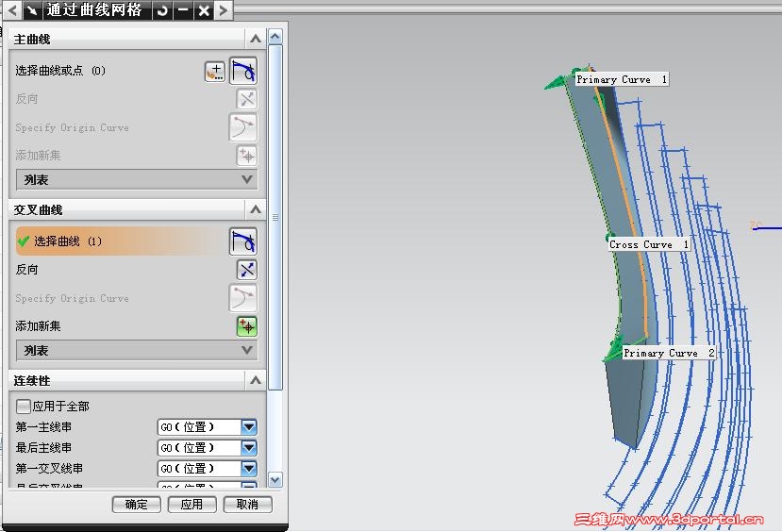Click add new set icon in 主曲线
This screenshot has width=782, height=532.
coord(247,156)
